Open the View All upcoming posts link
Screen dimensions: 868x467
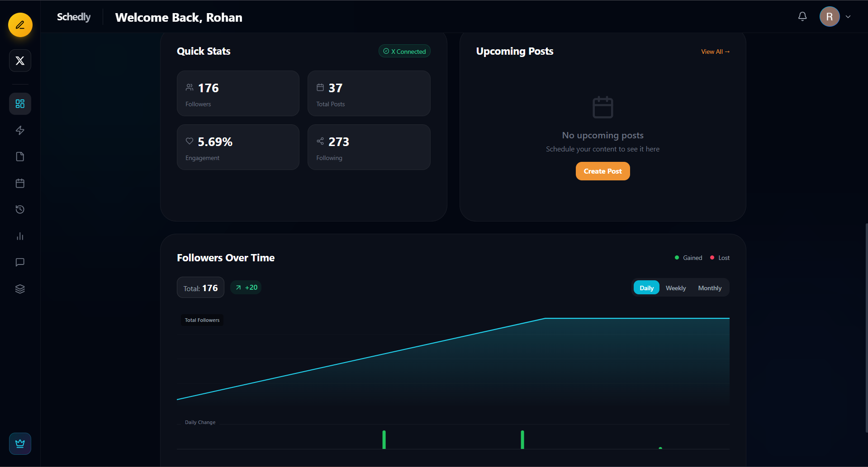715,52
